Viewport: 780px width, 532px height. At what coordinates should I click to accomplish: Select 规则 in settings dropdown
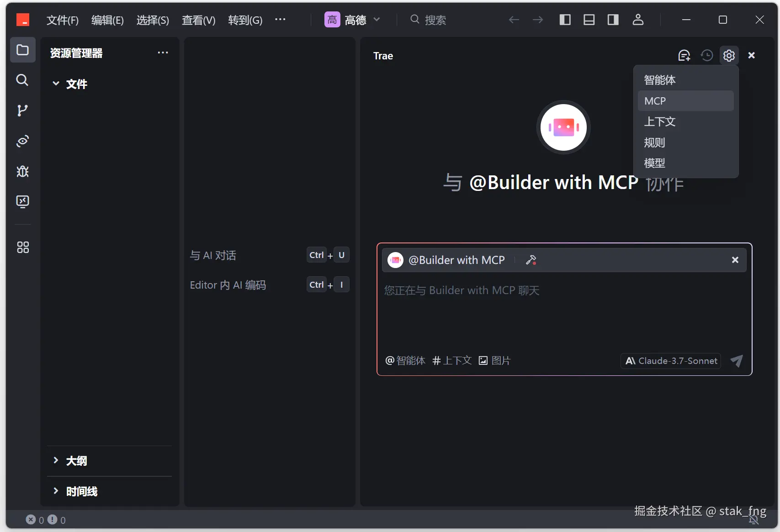pos(685,142)
